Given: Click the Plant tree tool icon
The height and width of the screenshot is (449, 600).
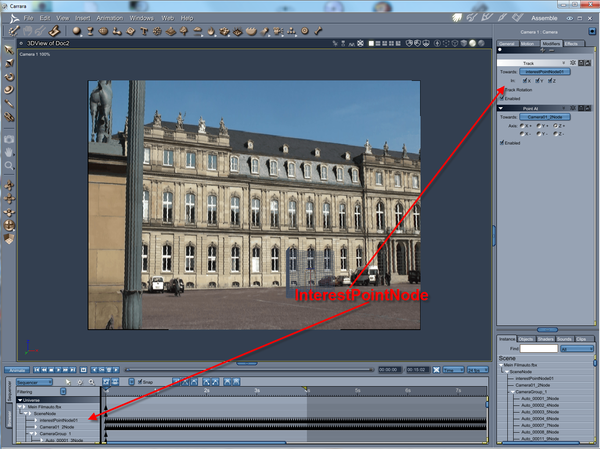Looking at the screenshot, I should [x=184, y=31].
